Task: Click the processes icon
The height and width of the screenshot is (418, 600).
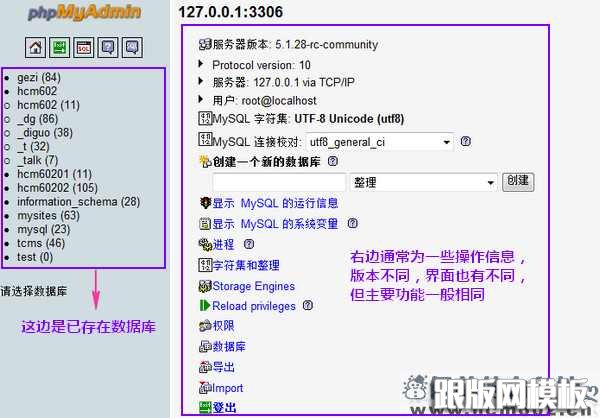Action: click(x=205, y=244)
